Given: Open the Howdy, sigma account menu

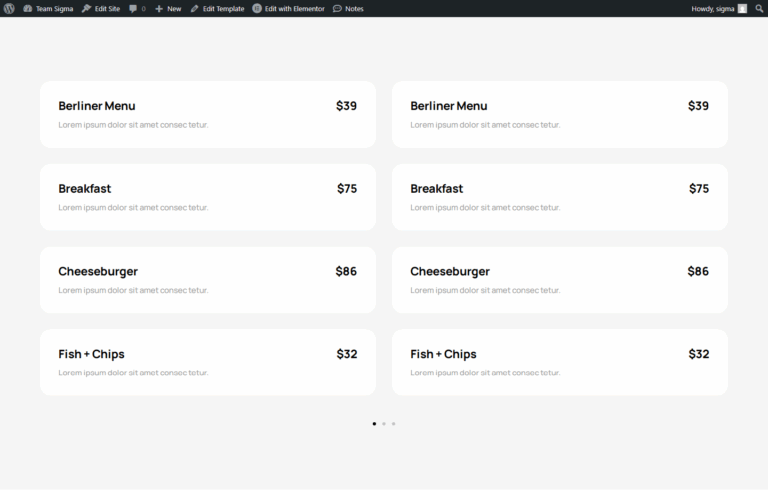Looking at the screenshot, I should pos(719,8).
